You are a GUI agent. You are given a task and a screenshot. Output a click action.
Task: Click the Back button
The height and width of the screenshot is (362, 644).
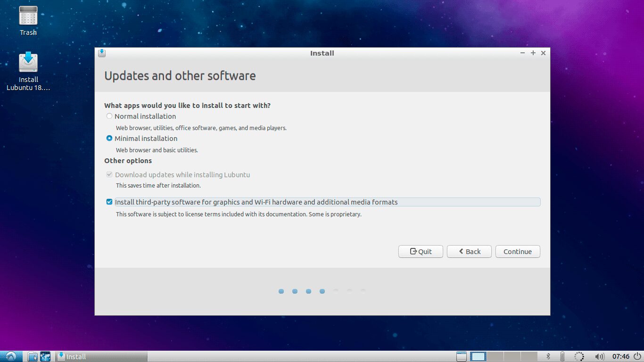[x=469, y=251]
